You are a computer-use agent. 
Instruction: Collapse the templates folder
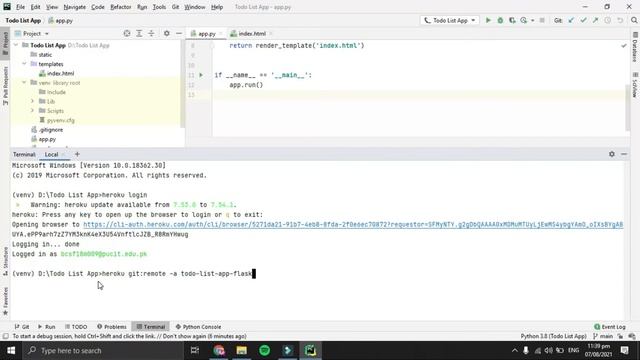click(24, 64)
